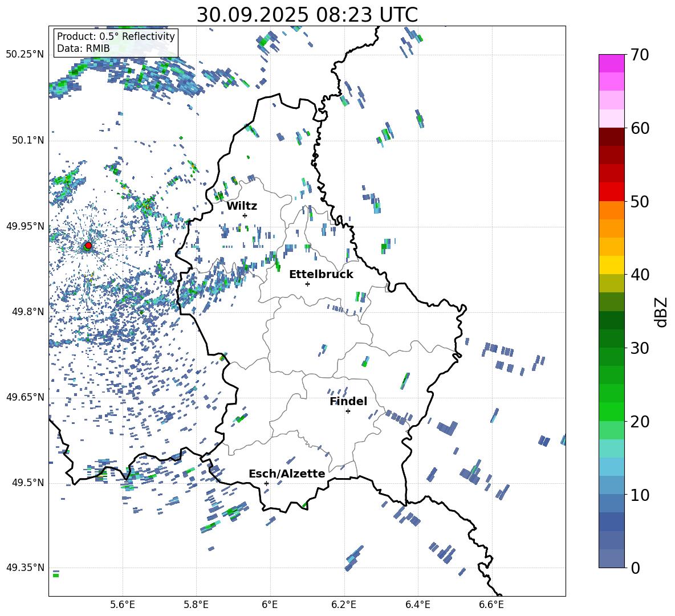The width and height of the screenshot is (675, 616).
Task: Click the Findel station cross marker
Action: (x=348, y=411)
